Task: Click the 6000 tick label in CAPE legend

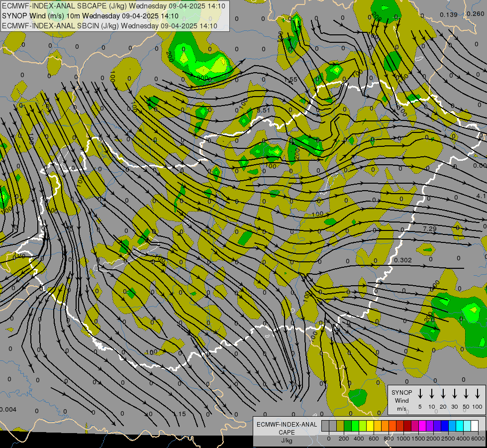Action: (x=478, y=439)
